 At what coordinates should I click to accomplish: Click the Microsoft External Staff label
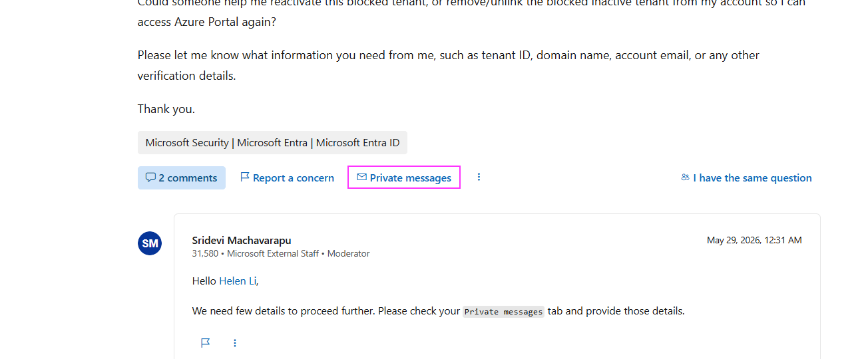273,253
